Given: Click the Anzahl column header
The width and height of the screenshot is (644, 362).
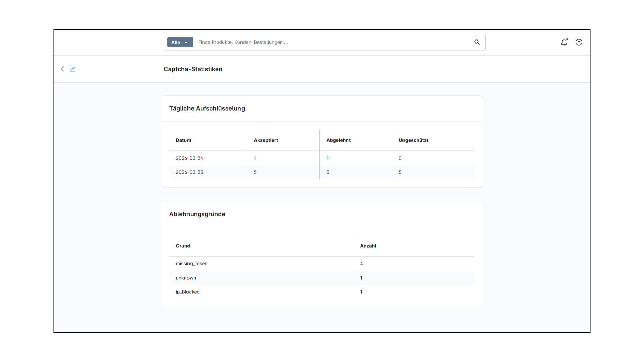Looking at the screenshot, I should [368, 246].
